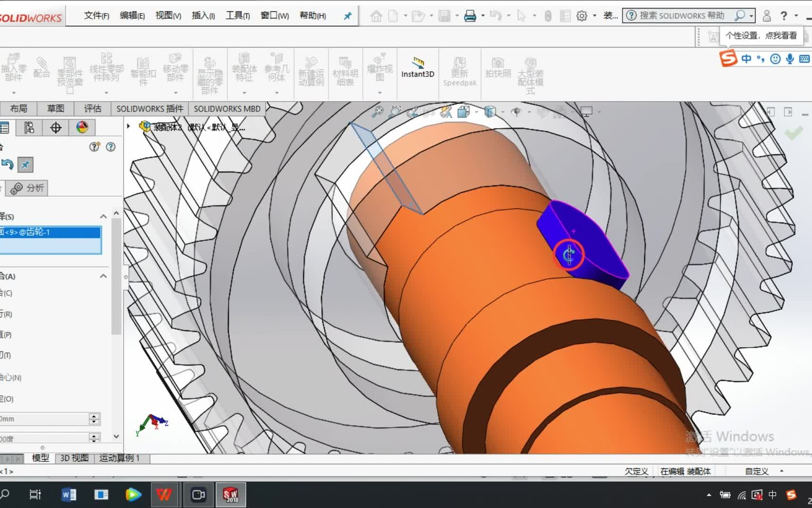Toggle Sogou punctuation mode icon
The image size is (812, 508).
click(760, 59)
